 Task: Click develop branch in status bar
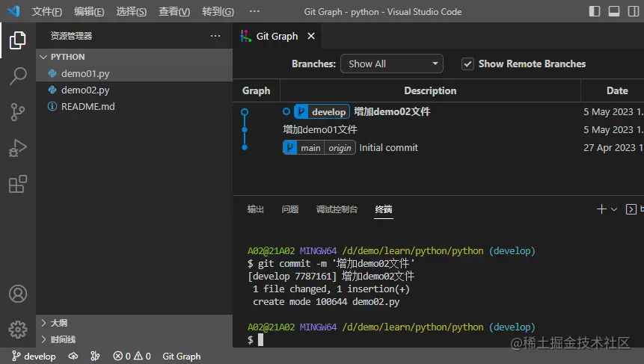[x=34, y=357]
